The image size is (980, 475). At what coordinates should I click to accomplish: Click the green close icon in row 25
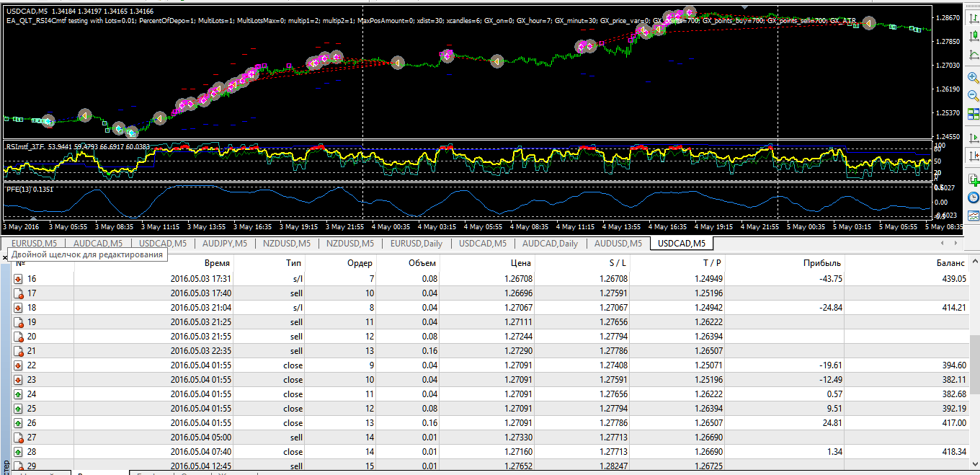pos(19,409)
